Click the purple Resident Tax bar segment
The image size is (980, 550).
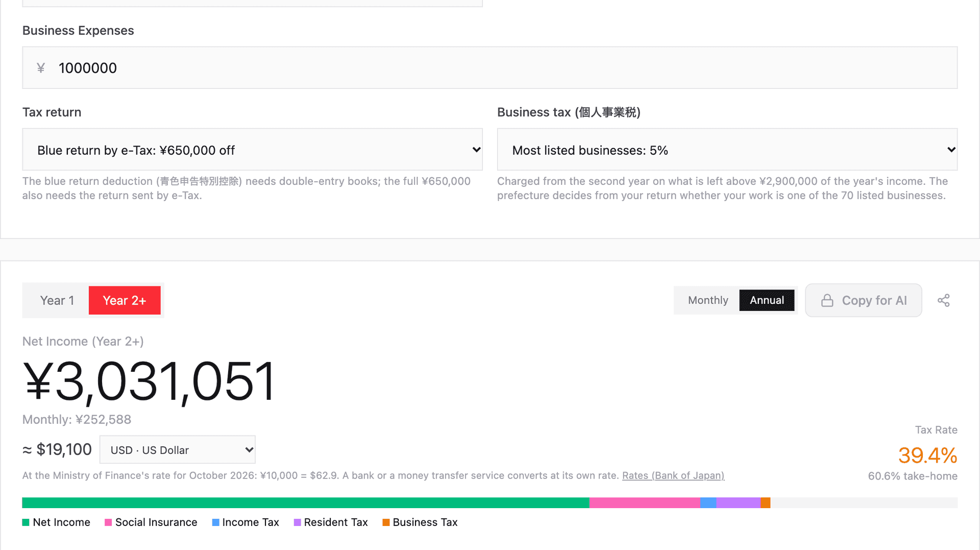tap(739, 503)
